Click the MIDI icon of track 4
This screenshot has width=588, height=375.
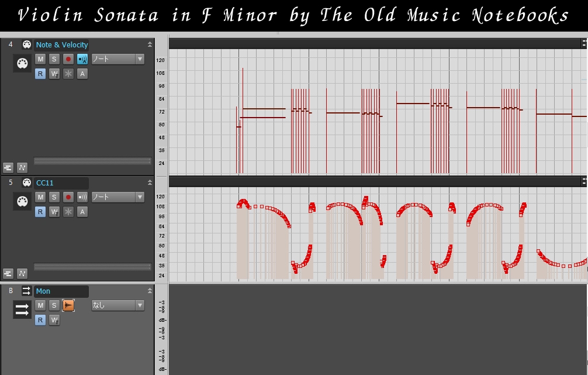pyautogui.click(x=27, y=44)
